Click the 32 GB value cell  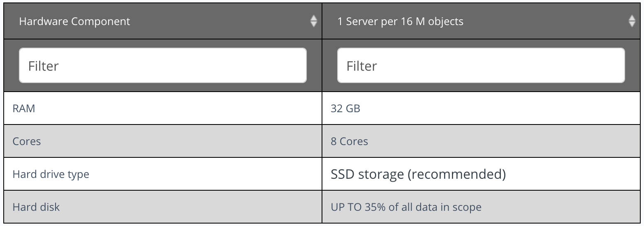[482, 108]
